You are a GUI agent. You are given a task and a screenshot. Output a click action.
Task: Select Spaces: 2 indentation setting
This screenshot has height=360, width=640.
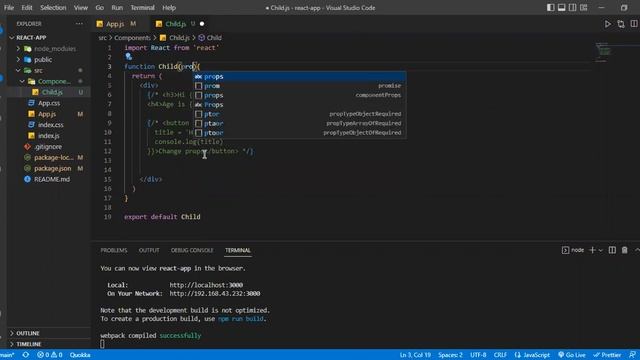(x=450, y=355)
